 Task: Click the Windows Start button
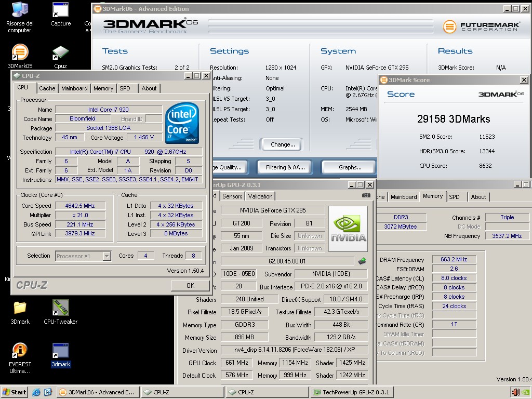click(x=14, y=392)
